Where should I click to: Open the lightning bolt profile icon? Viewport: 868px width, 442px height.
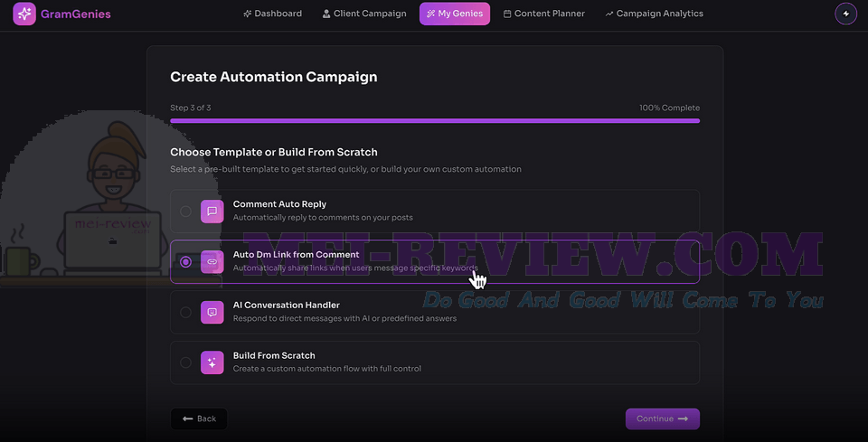coord(846,14)
